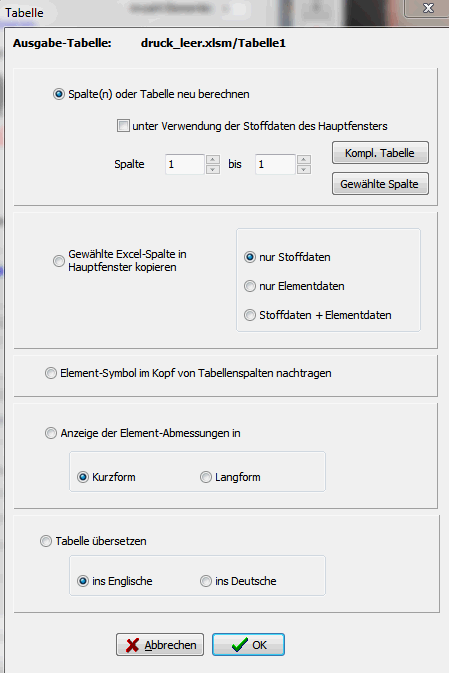Decrease the 'bis' column value with down arrow

click(x=303, y=169)
